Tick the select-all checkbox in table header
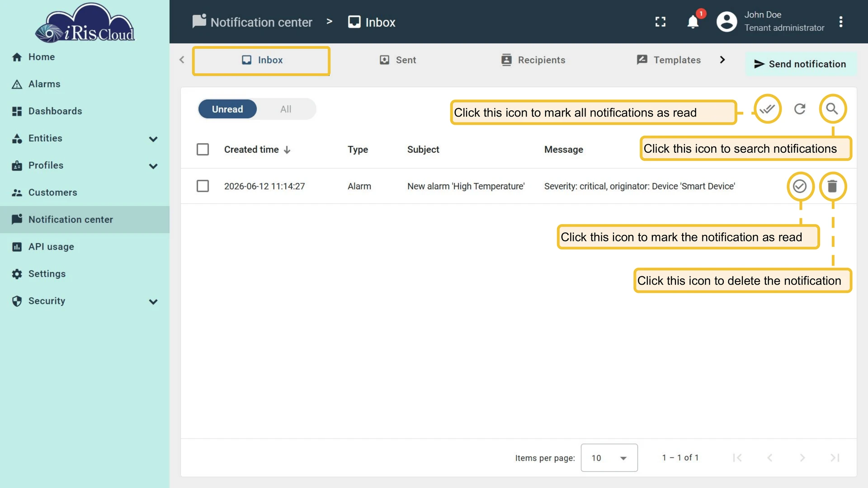The image size is (868, 488). pos(203,149)
